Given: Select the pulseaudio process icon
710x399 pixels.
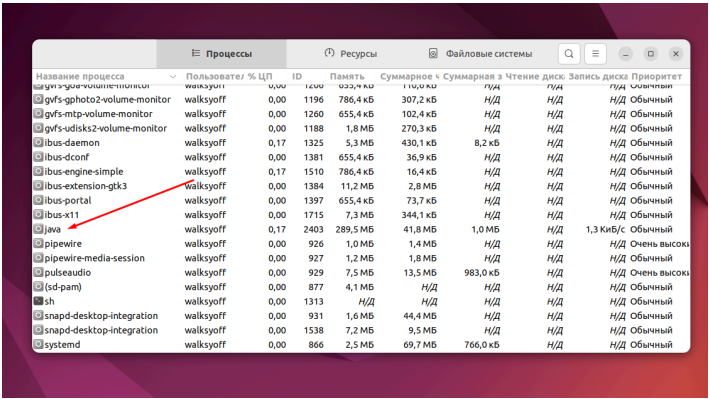Looking at the screenshot, I should 38,272.
